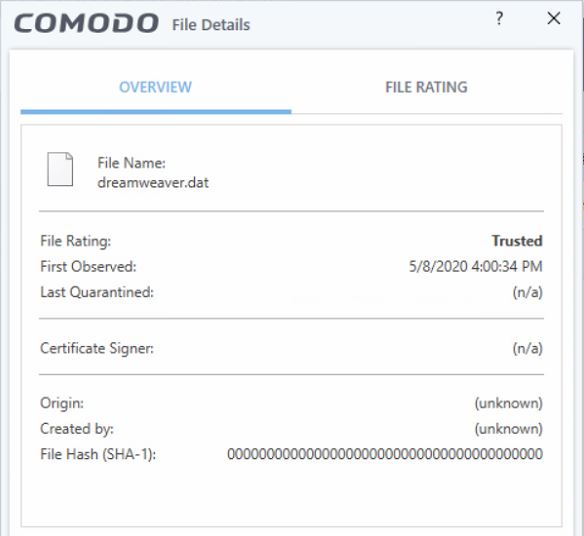Screen dimensions: 584x536
Task: Click the File Hash (SHA-1) label
Action: 98,454
